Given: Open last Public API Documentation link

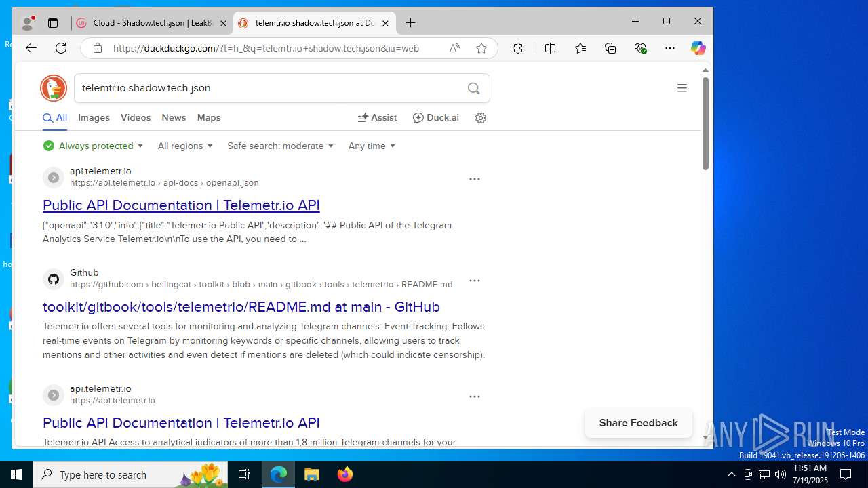Looking at the screenshot, I should (181, 423).
